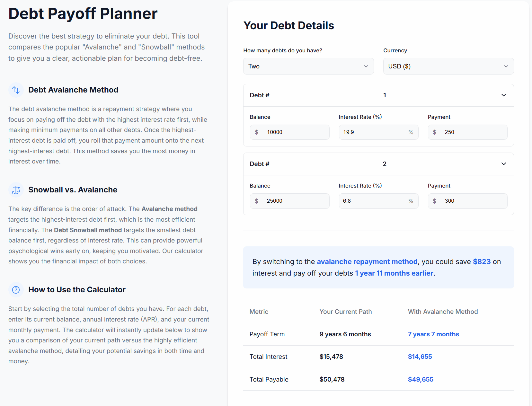Click the $49,655 total payable value
This screenshot has width=532, height=406.
pos(421,379)
